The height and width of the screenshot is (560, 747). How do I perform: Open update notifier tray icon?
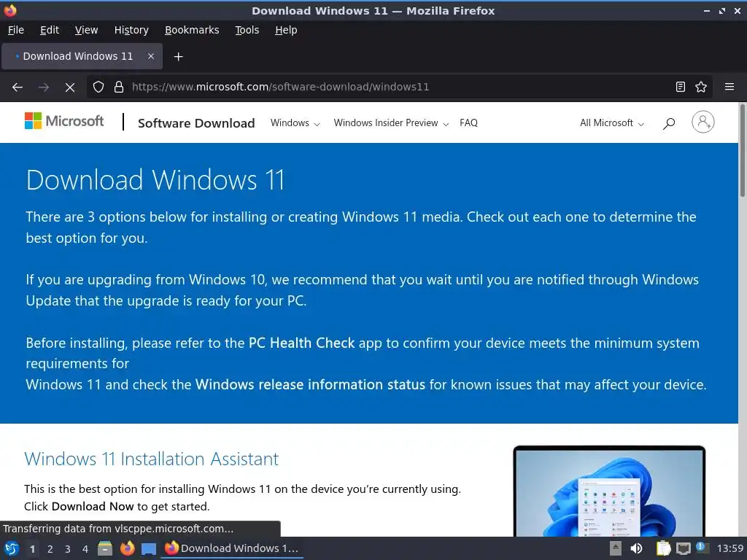click(x=703, y=548)
